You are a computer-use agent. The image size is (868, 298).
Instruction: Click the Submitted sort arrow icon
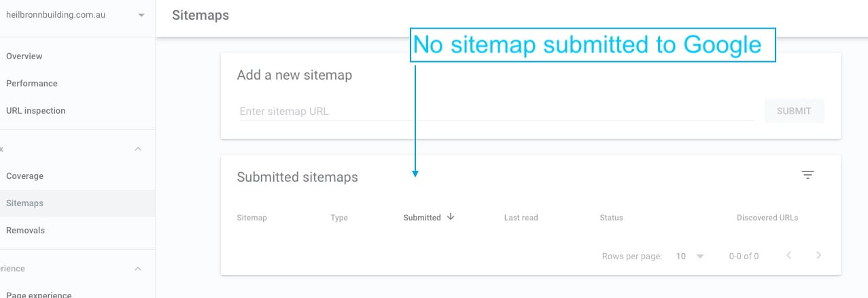click(451, 217)
